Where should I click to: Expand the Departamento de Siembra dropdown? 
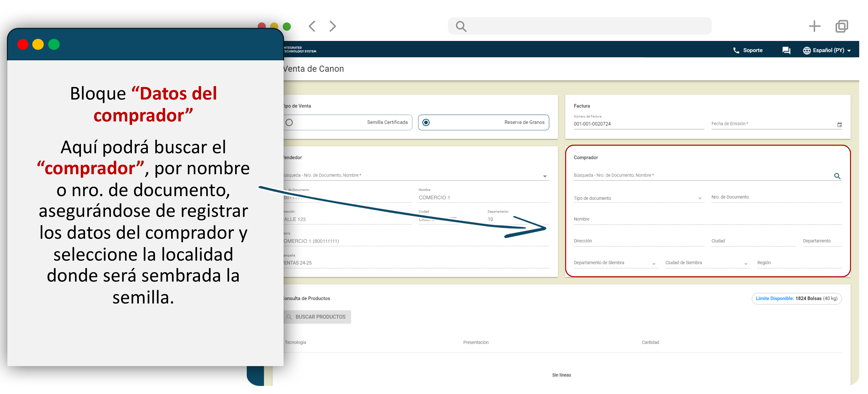tap(654, 264)
